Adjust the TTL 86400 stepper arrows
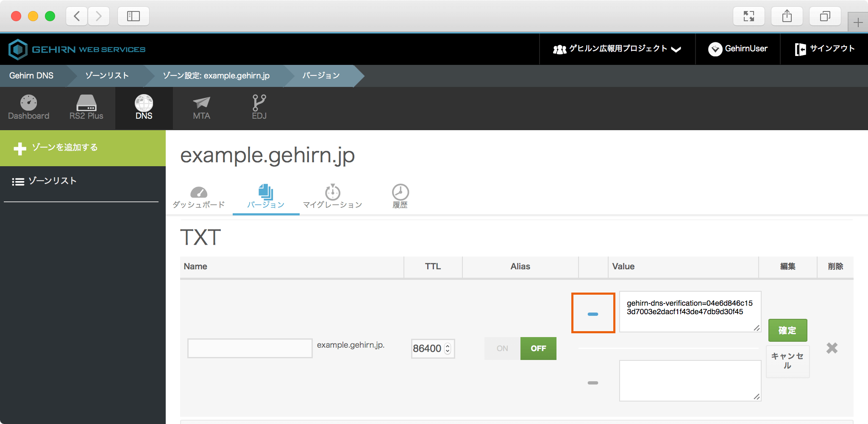This screenshot has height=424, width=868. pyautogui.click(x=448, y=349)
